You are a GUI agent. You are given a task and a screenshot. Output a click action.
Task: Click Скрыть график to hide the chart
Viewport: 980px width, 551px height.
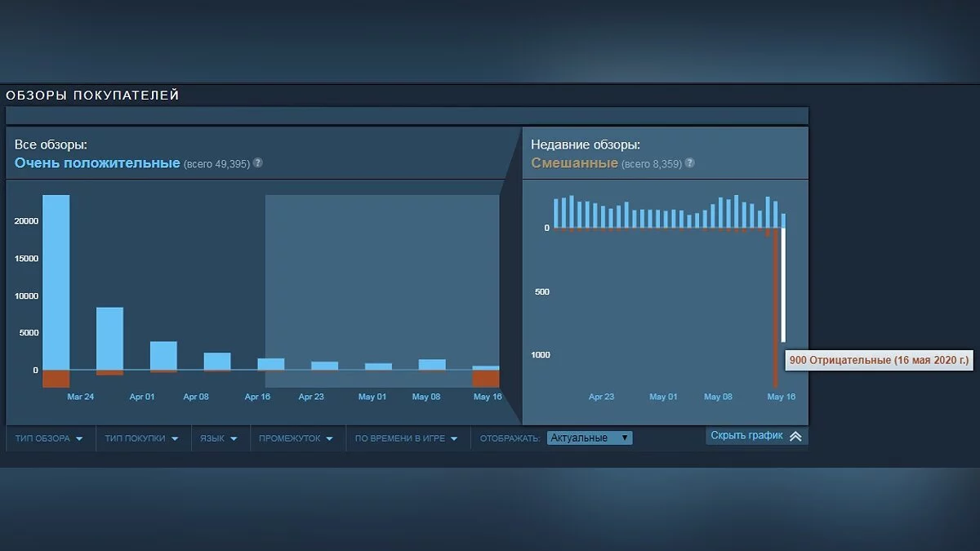(x=746, y=436)
